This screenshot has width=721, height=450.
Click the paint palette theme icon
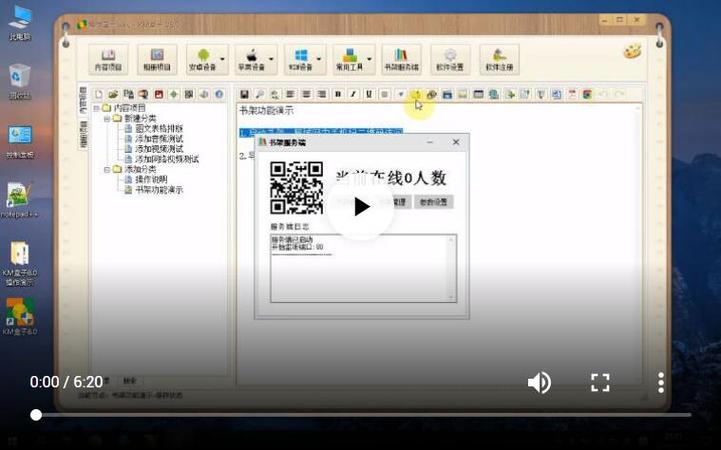click(632, 51)
